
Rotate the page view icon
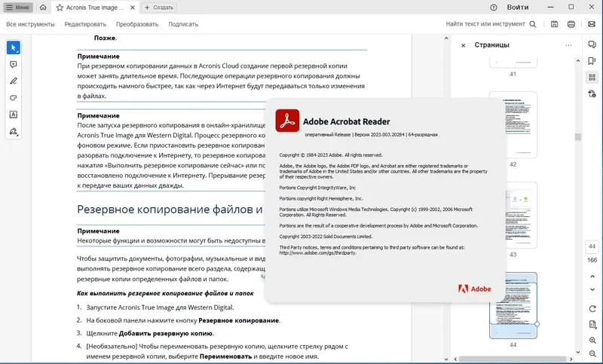tap(592, 309)
